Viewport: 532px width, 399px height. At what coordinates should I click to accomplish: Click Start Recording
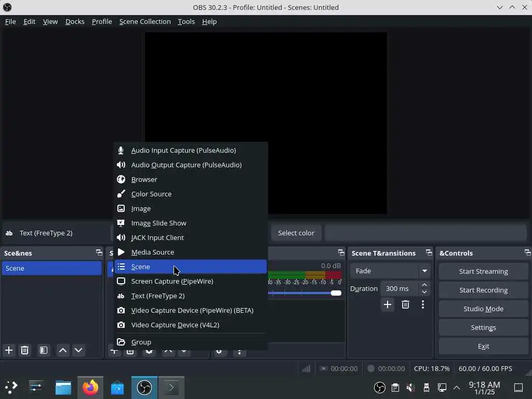tap(484, 290)
